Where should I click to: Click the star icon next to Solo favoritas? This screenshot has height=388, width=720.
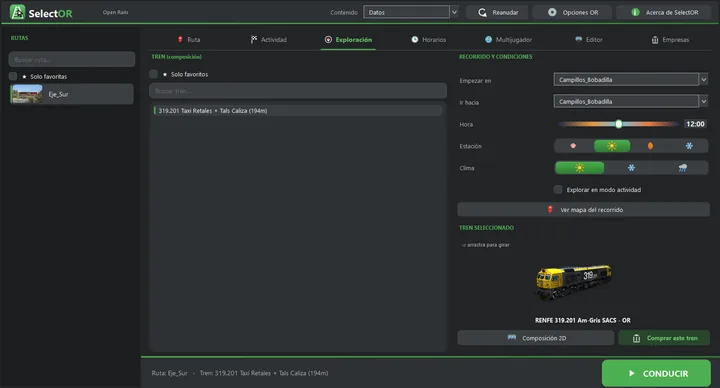click(24, 77)
